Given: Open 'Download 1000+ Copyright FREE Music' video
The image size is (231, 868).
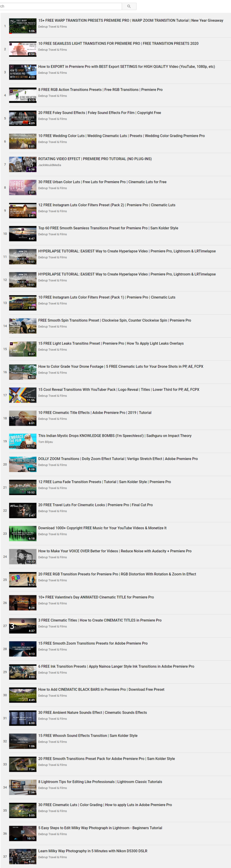Looking at the screenshot, I should tap(102, 528).
